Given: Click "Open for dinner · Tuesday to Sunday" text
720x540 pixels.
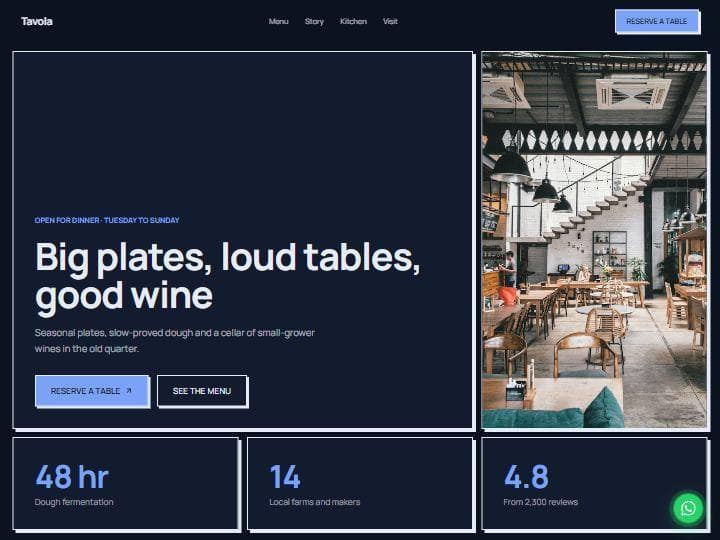Looking at the screenshot, I should (x=107, y=220).
